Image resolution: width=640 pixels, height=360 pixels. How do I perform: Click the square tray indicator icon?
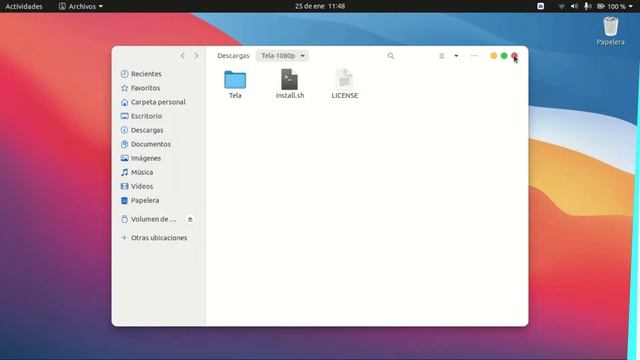(x=540, y=6)
